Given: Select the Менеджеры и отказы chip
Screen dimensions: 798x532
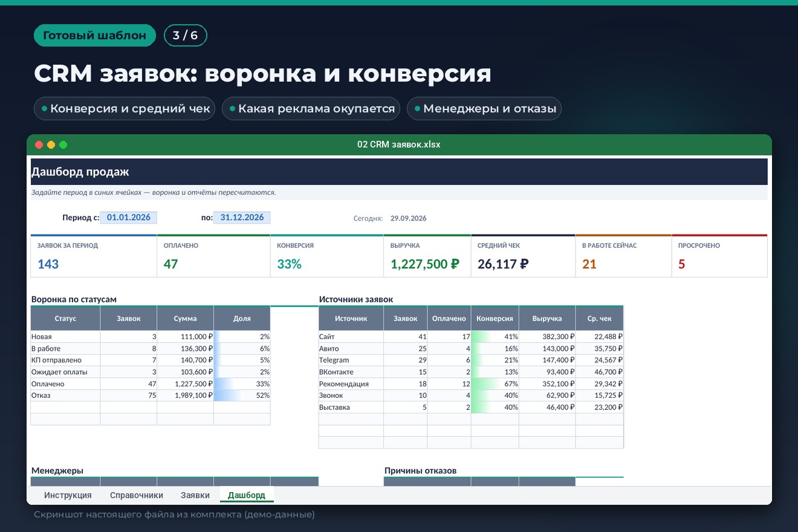Looking at the screenshot, I should tap(484, 109).
